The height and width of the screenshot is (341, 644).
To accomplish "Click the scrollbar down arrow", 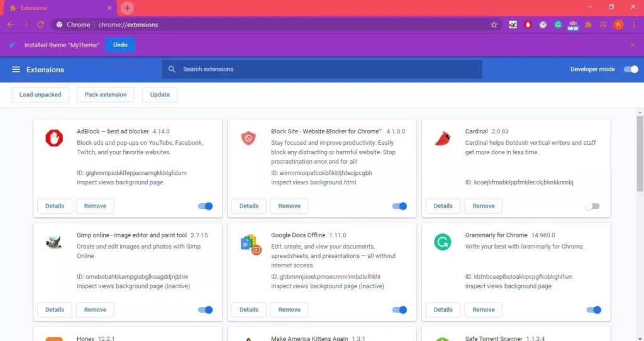I will pos(640,338).
